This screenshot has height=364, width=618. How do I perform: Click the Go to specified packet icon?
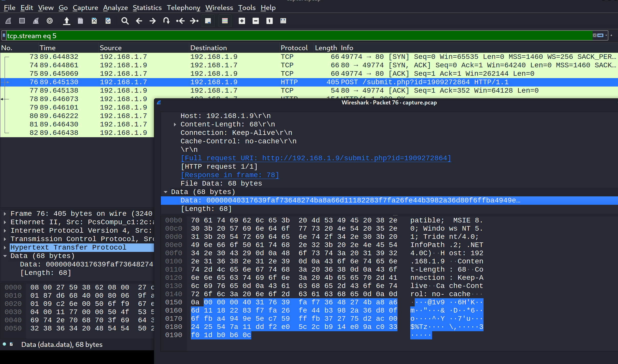[x=166, y=21]
